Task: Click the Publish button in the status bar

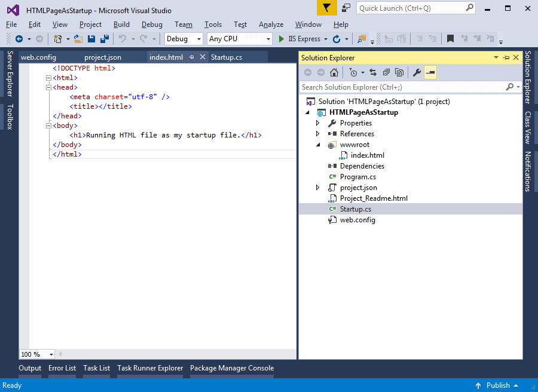Action: [499, 385]
